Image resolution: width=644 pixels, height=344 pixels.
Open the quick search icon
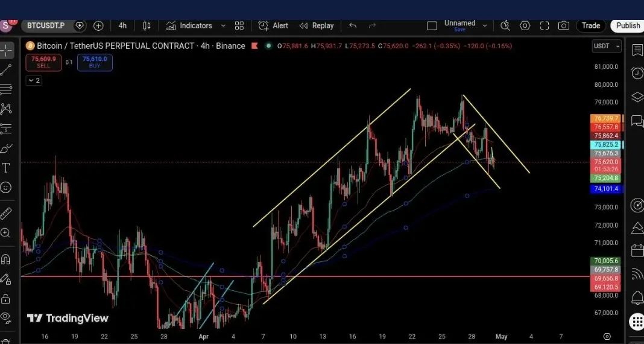(505, 25)
